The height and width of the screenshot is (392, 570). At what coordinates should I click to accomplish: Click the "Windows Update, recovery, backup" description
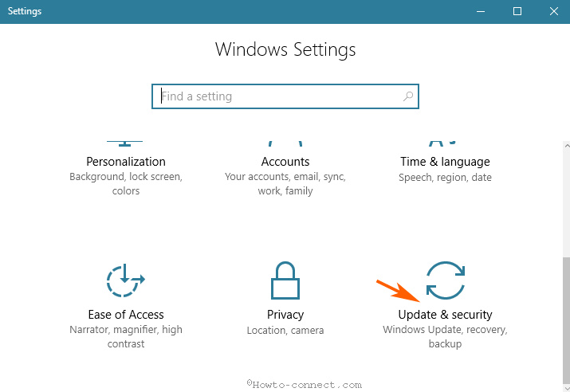(445, 336)
